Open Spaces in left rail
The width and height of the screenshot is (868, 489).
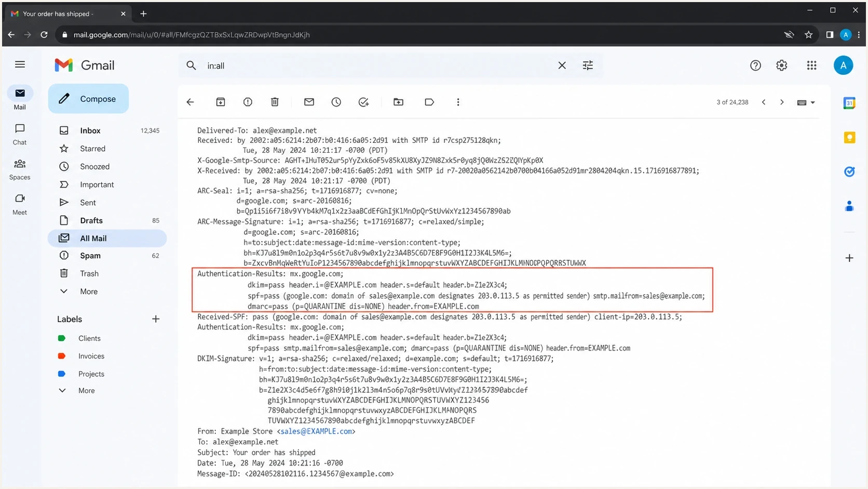(20, 169)
